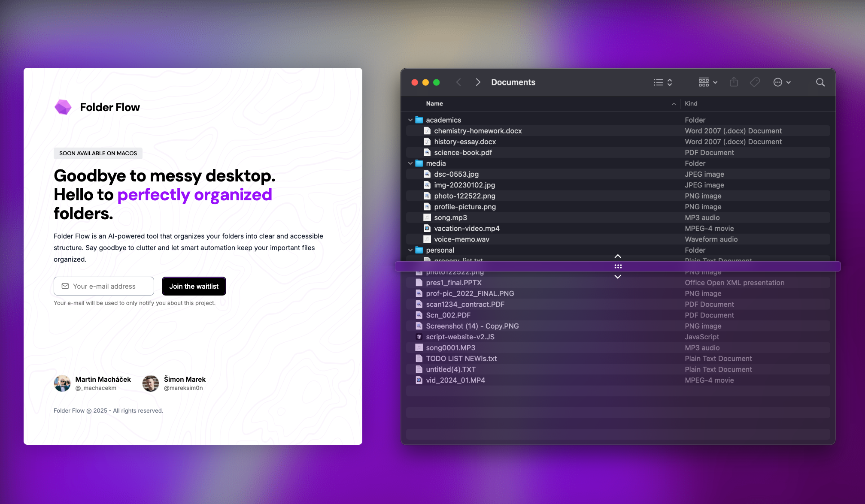Open Search in the Finder toolbar
This screenshot has width=865, height=504.
pyautogui.click(x=820, y=82)
